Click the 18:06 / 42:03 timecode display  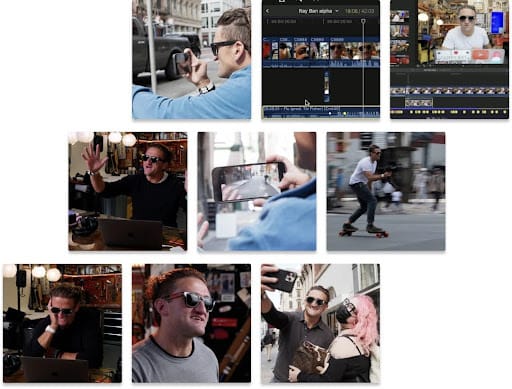tap(359, 11)
